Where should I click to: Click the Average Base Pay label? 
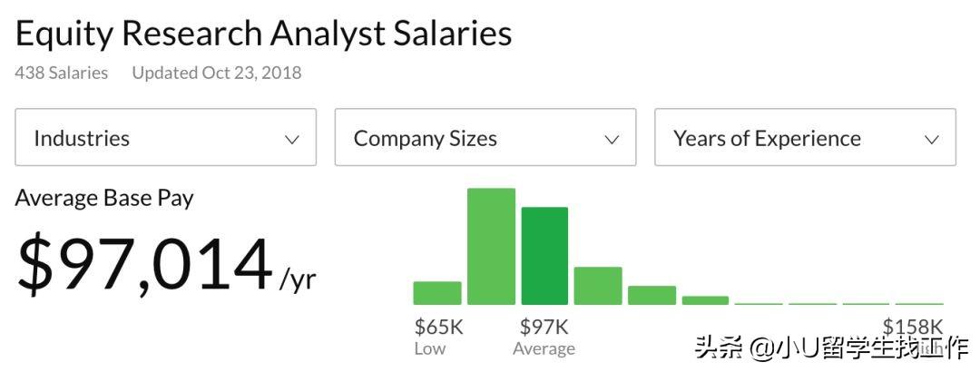click(104, 198)
